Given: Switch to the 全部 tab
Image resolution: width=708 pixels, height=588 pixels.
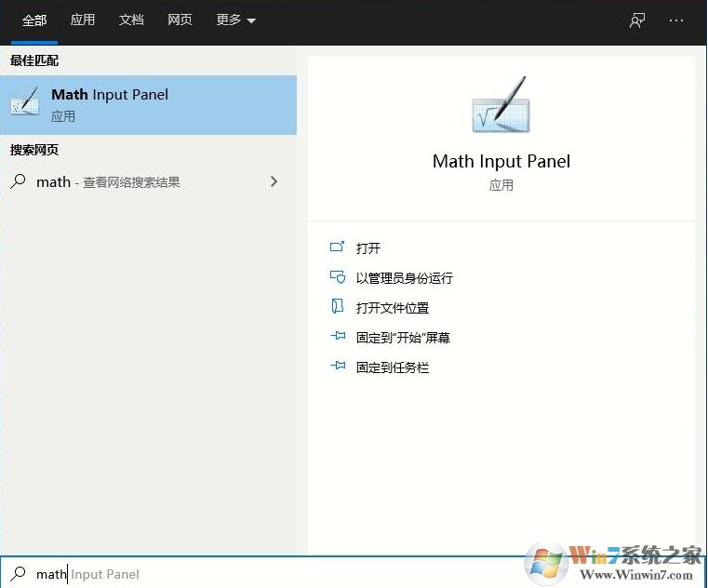Looking at the screenshot, I should (x=34, y=20).
